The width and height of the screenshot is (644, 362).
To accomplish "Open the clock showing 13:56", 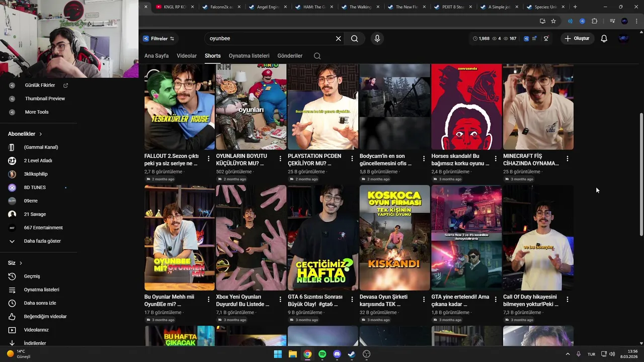I will [629, 354].
